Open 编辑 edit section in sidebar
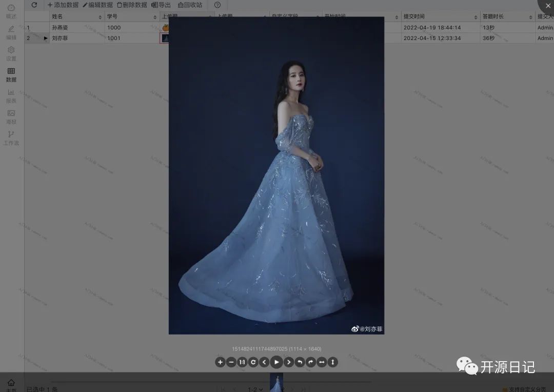 pyautogui.click(x=11, y=32)
